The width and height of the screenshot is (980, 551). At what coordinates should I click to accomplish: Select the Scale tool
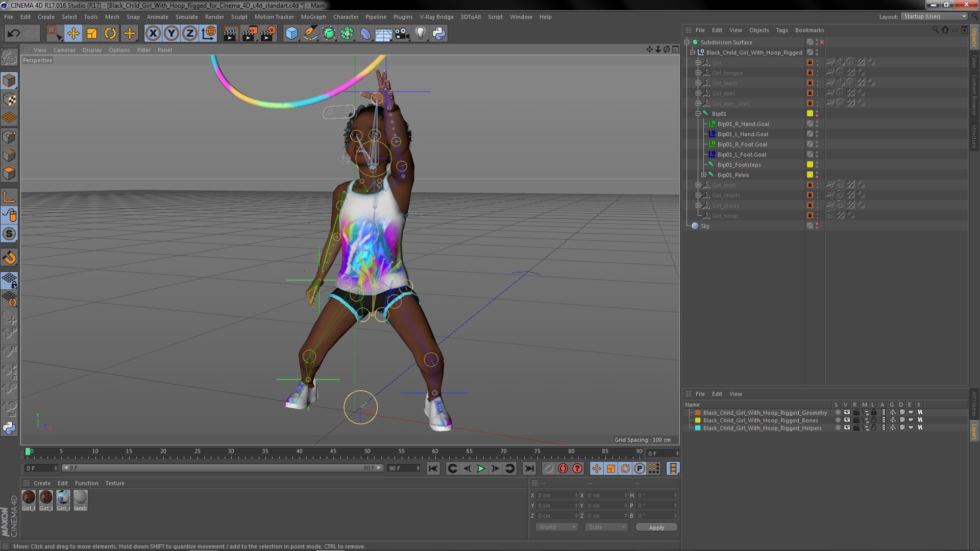[92, 34]
